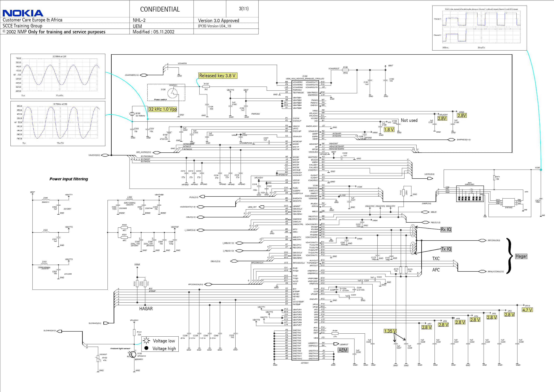Click the PUSL(2:0) port label

(x=194, y=197)
